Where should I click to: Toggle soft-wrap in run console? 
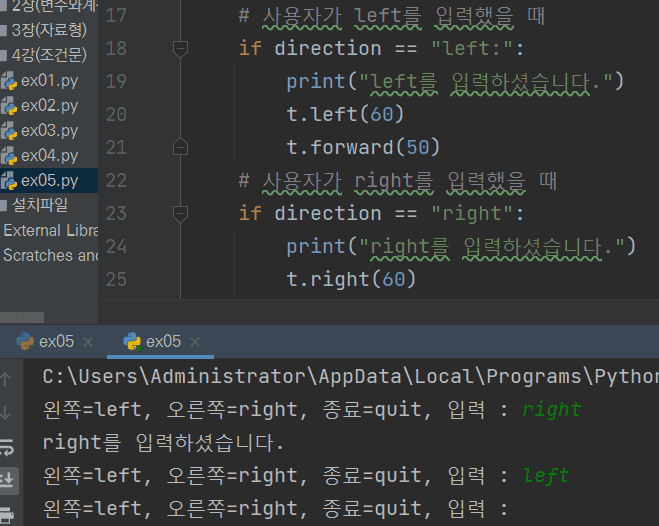pyautogui.click(x=7, y=447)
